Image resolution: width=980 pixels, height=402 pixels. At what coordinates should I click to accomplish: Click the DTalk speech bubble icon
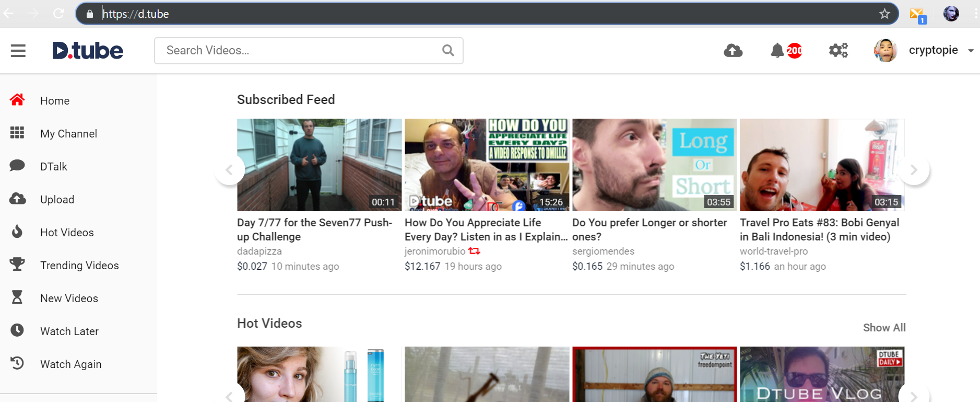(17, 166)
